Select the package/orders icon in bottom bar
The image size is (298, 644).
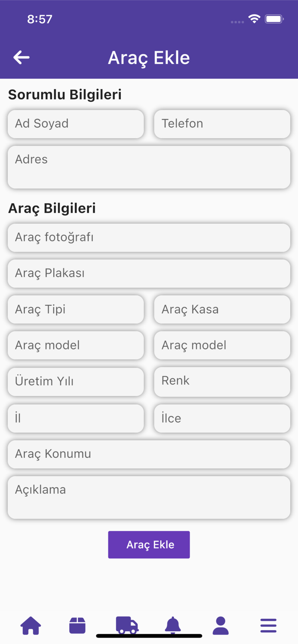click(77, 626)
